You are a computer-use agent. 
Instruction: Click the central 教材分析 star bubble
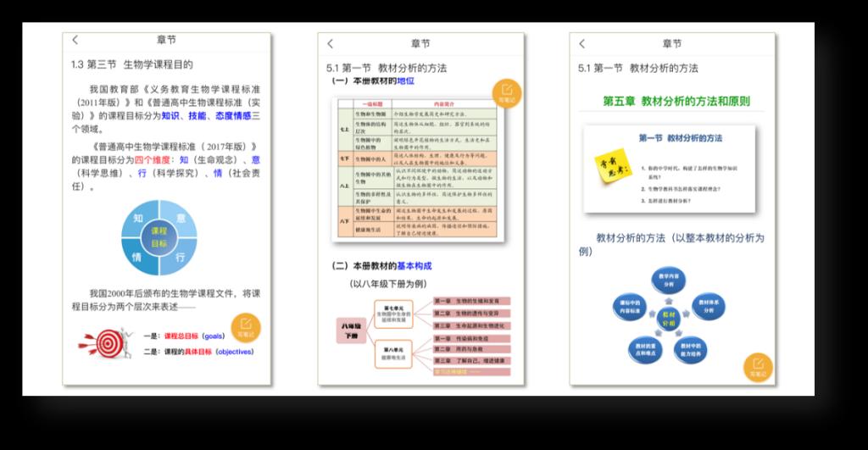point(669,319)
